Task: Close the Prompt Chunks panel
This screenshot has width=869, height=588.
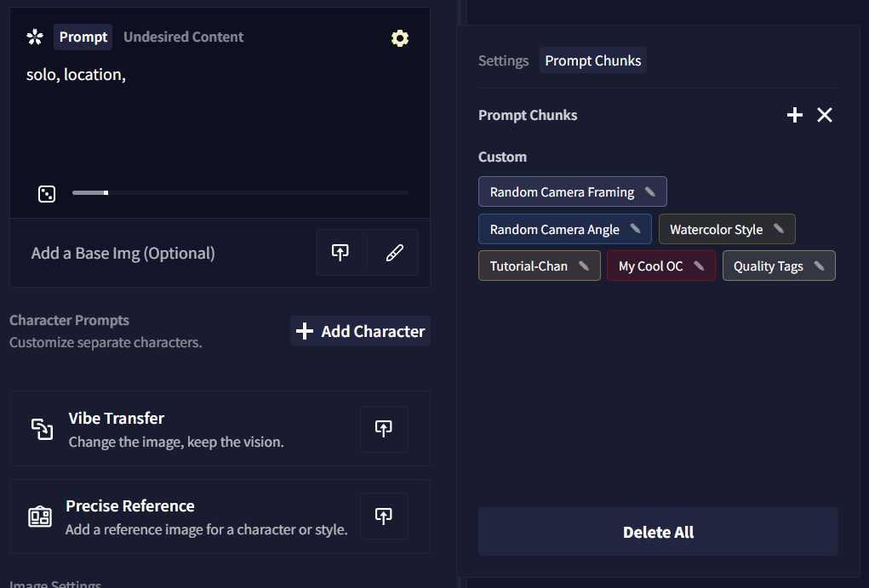Action: [x=824, y=115]
